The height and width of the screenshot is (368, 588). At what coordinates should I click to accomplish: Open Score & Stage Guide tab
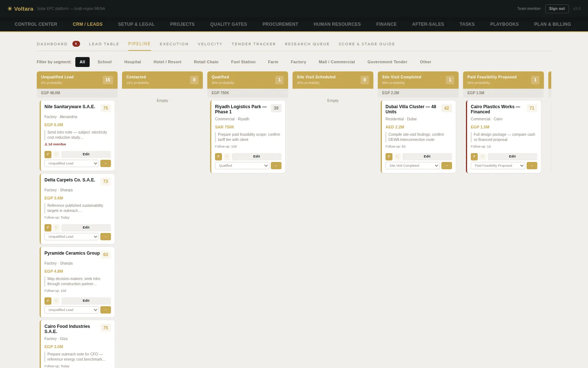click(367, 44)
